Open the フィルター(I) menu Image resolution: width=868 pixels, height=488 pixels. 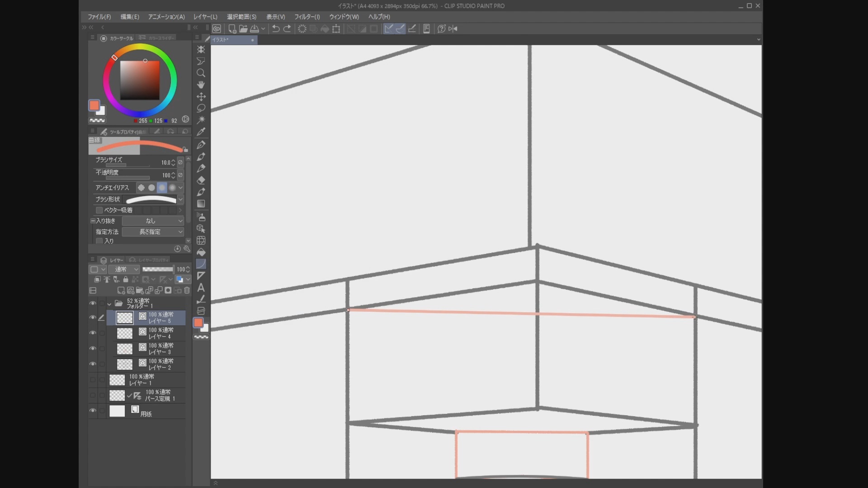307,17
